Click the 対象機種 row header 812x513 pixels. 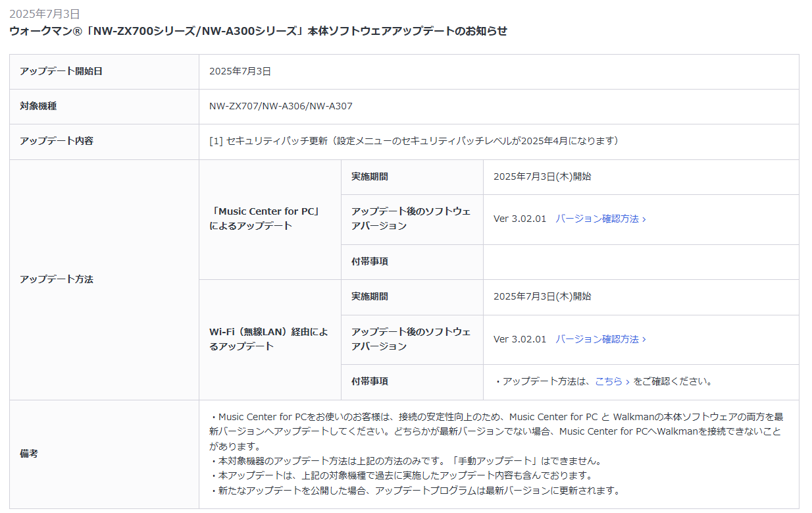coord(104,106)
